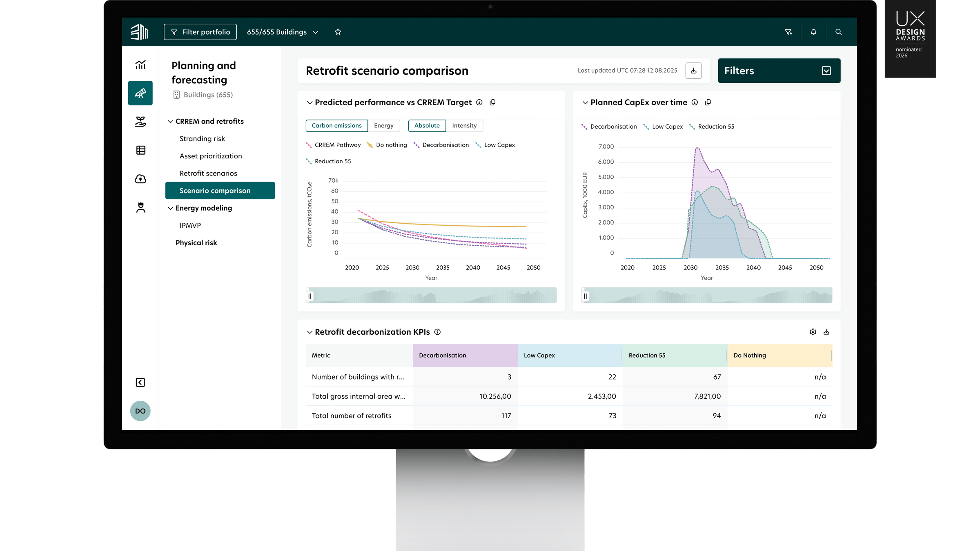Open Asset prioritization page
This screenshot has width=980, height=551.
[x=211, y=156]
